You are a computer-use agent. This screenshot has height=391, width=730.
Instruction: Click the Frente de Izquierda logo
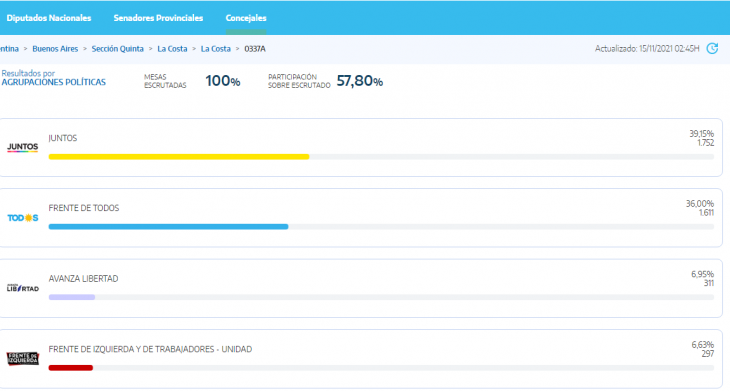(22, 358)
